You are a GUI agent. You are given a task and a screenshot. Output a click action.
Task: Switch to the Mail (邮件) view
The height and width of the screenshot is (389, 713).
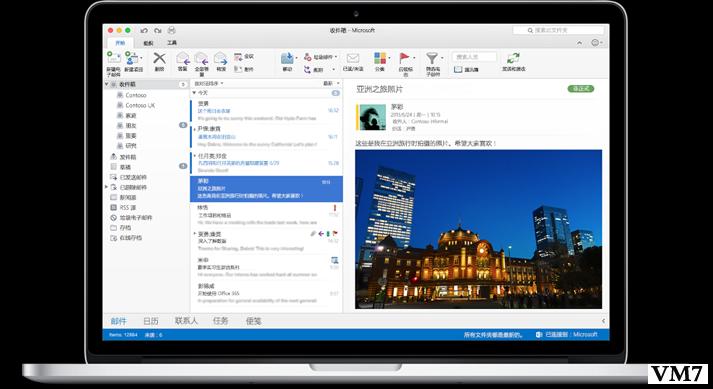[x=119, y=321]
